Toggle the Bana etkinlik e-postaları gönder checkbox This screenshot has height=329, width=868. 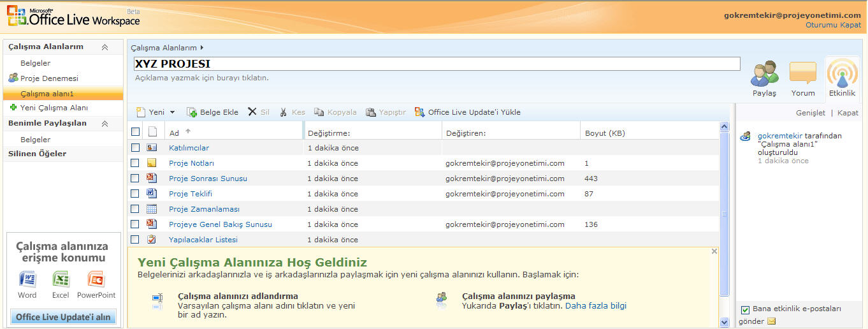pyautogui.click(x=745, y=309)
